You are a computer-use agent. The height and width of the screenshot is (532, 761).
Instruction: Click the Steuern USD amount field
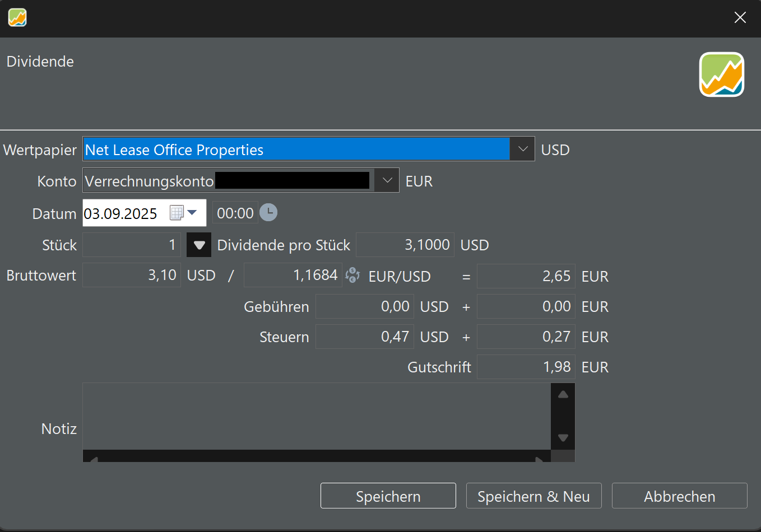point(364,337)
